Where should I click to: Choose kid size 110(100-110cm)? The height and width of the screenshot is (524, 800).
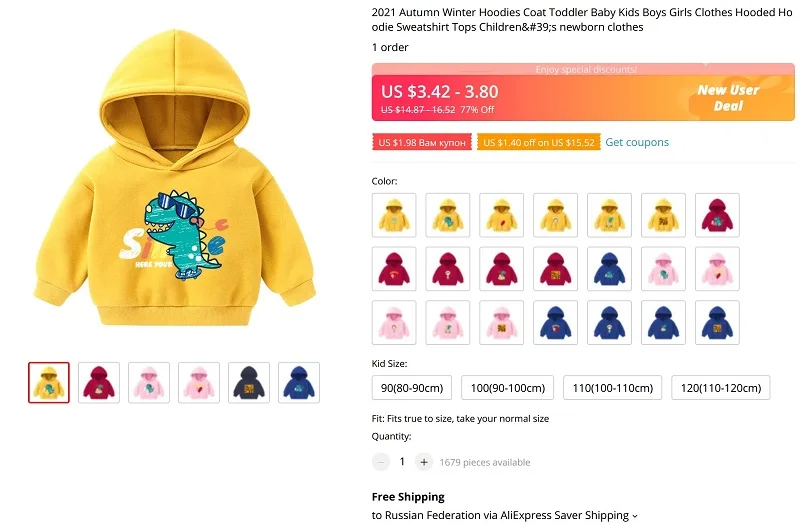pos(612,388)
